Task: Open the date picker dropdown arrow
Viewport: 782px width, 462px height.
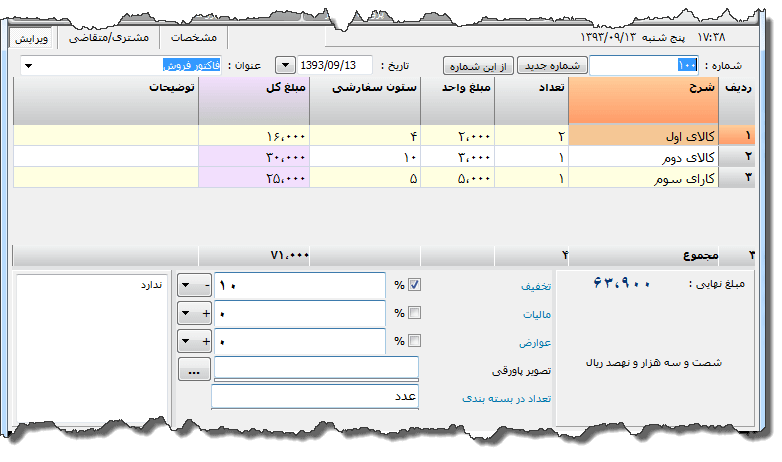Action: point(284,65)
